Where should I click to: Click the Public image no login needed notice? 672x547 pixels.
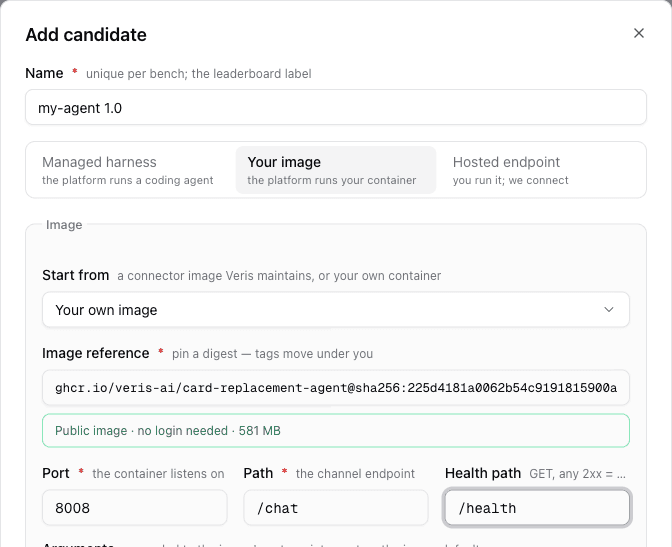pos(336,430)
